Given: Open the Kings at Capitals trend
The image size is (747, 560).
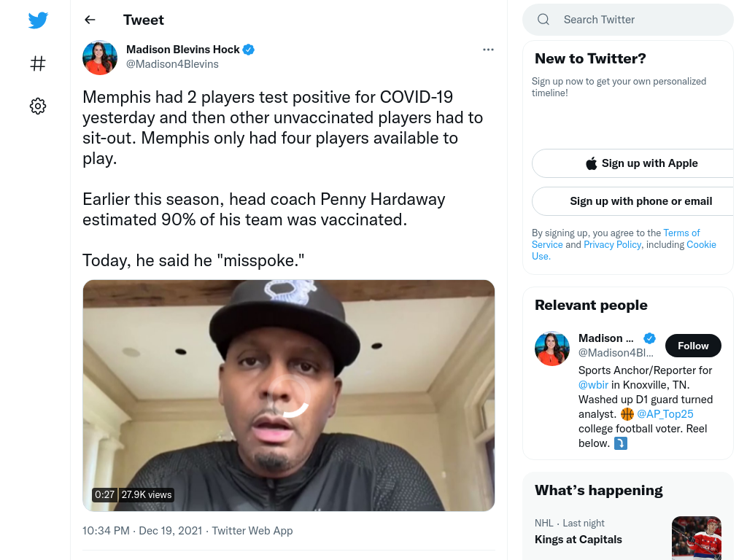Looking at the screenshot, I should pyautogui.click(x=578, y=539).
